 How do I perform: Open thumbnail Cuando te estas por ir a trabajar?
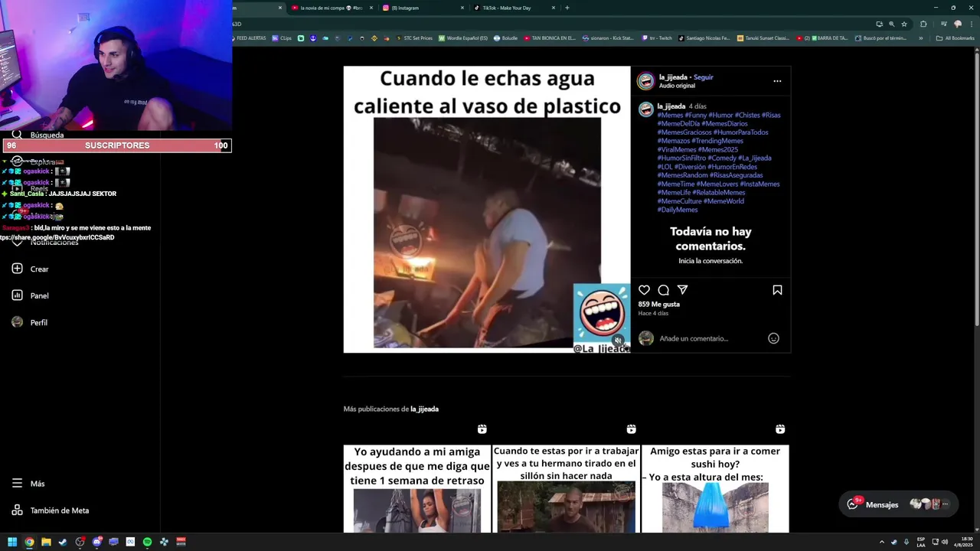[566, 488]
